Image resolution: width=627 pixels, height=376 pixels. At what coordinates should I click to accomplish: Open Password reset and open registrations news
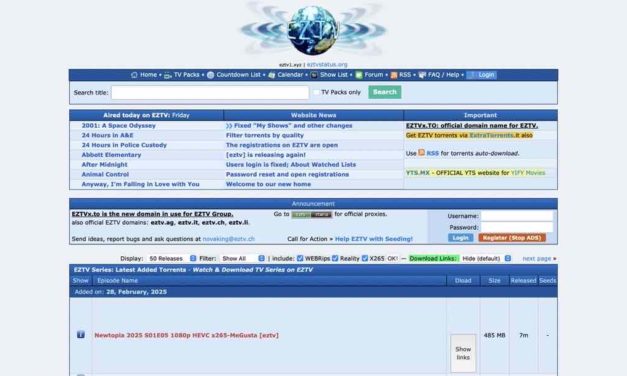pos(287,174)
